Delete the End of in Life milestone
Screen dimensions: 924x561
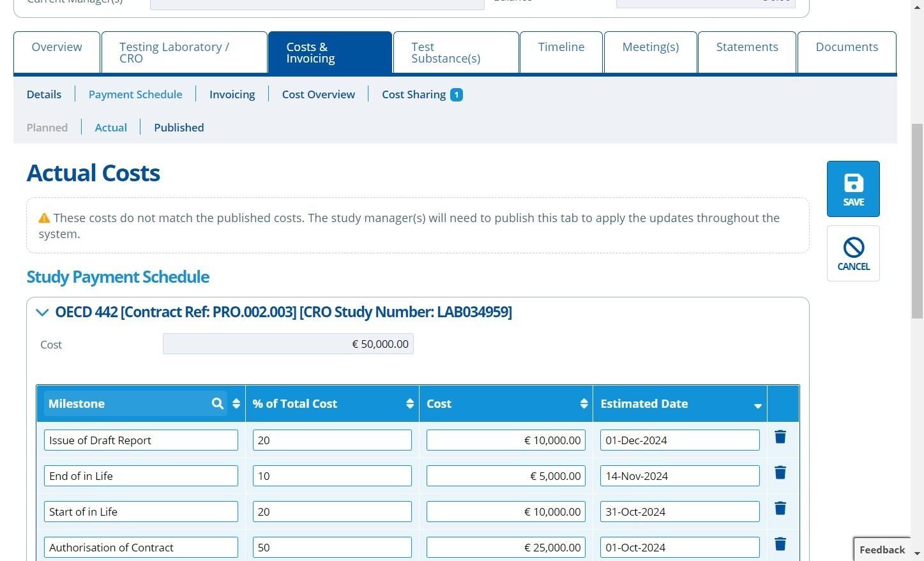pos(780,473)
